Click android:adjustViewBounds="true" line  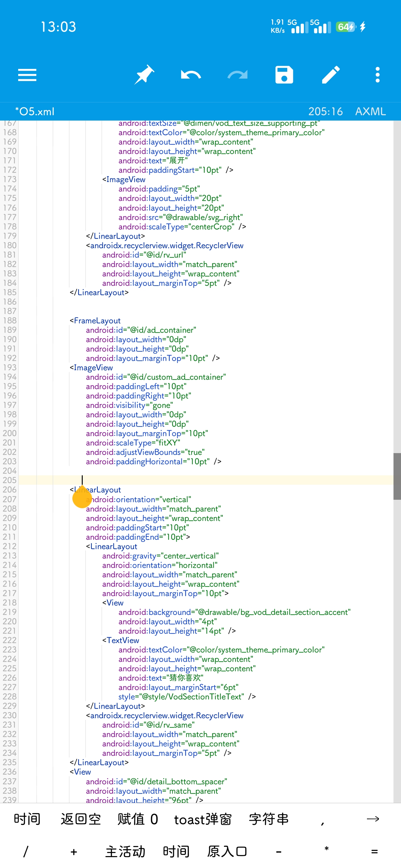coord(145,452)
